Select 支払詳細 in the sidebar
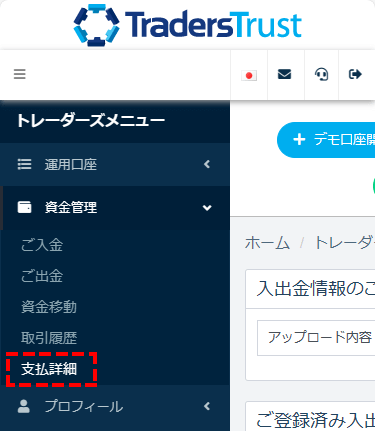This screenshot has width=375, height=431. tap(49, 369)
